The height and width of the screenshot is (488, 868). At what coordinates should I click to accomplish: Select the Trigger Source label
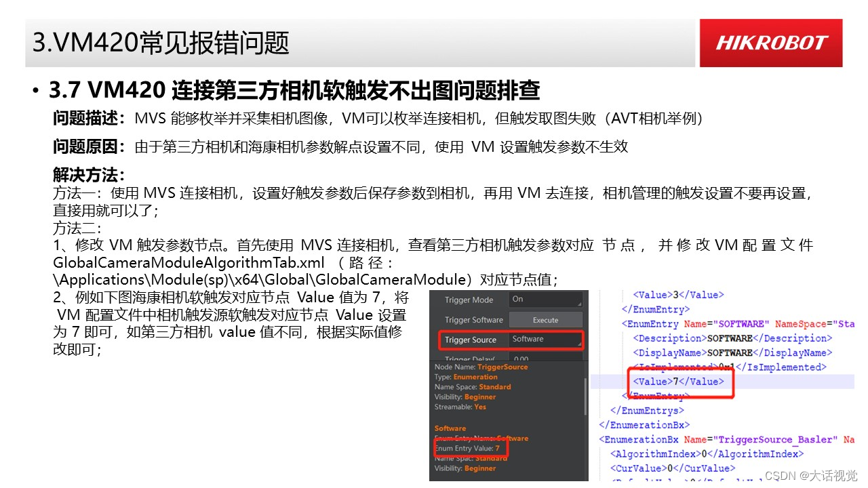point(471,340)
